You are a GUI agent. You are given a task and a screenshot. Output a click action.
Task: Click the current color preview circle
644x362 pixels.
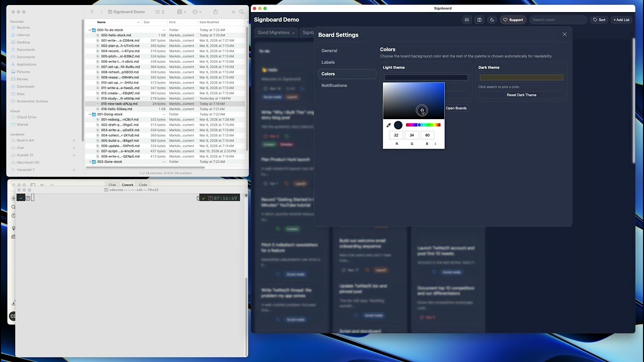[398, 125]
